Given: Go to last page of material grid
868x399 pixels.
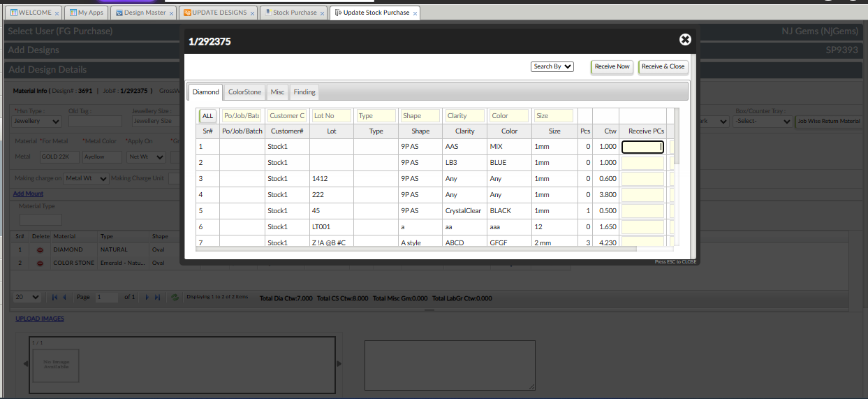Looking at the screenshot, I should pyautogui.click(x=158, y=297).
